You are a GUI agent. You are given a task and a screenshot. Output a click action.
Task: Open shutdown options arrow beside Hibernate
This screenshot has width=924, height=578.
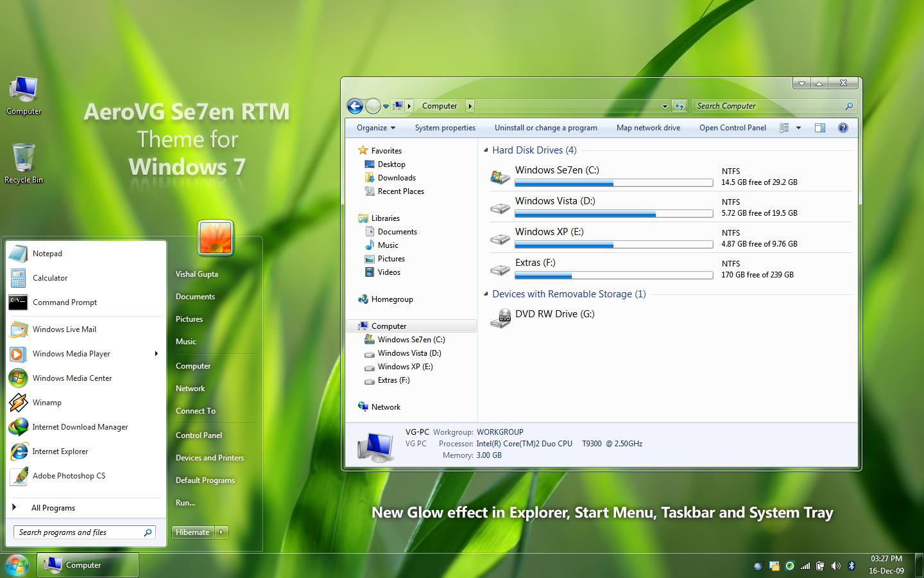tap(222, 532)
